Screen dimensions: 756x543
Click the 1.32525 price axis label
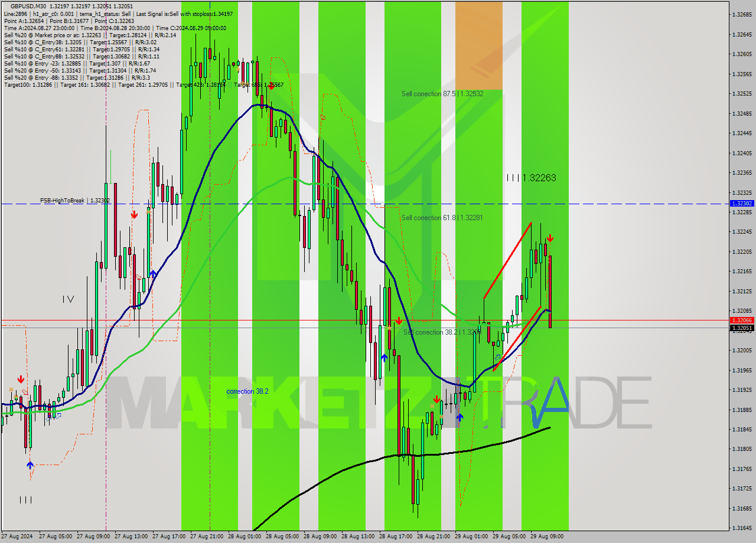742,93
